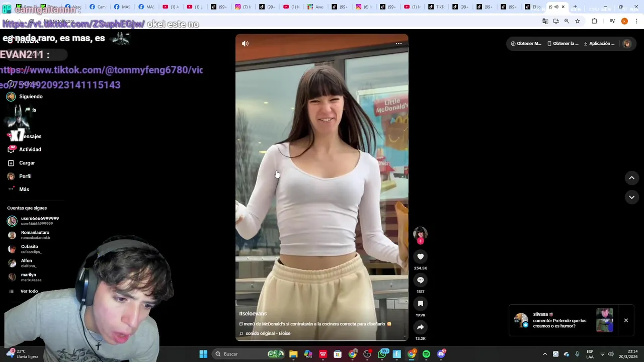Click Chrome install app icon

point(556,21)
